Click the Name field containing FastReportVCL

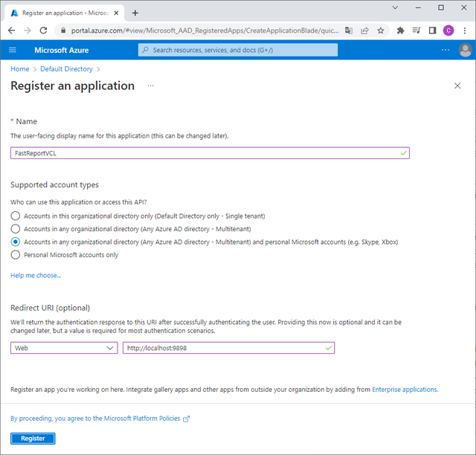tap(210, 153)
